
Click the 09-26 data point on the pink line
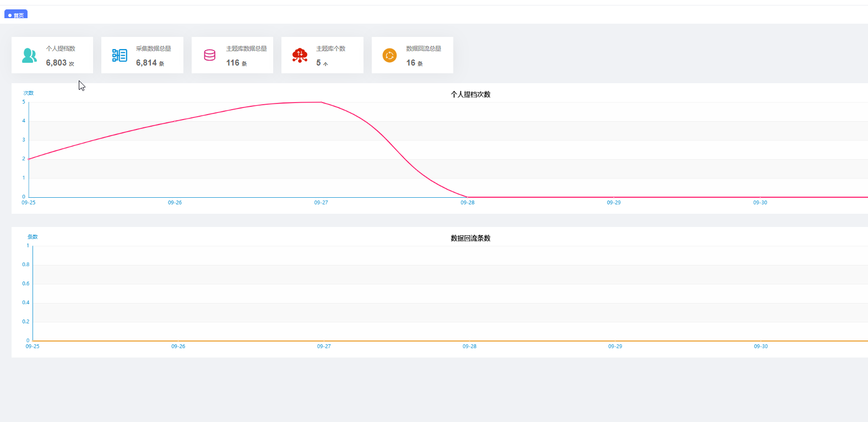pyautogui.click(x=175, y=121)
